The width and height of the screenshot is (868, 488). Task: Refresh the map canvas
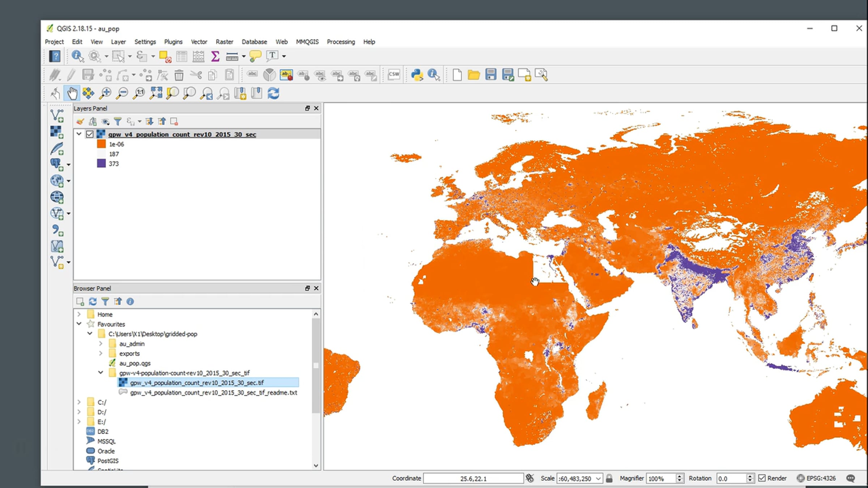click(x=273, y=93)
